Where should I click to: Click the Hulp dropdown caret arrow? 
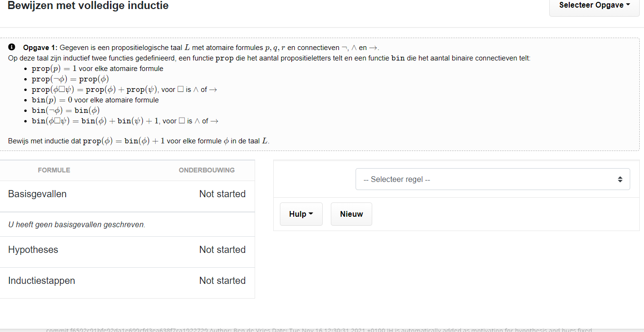(x=311, y=214)
